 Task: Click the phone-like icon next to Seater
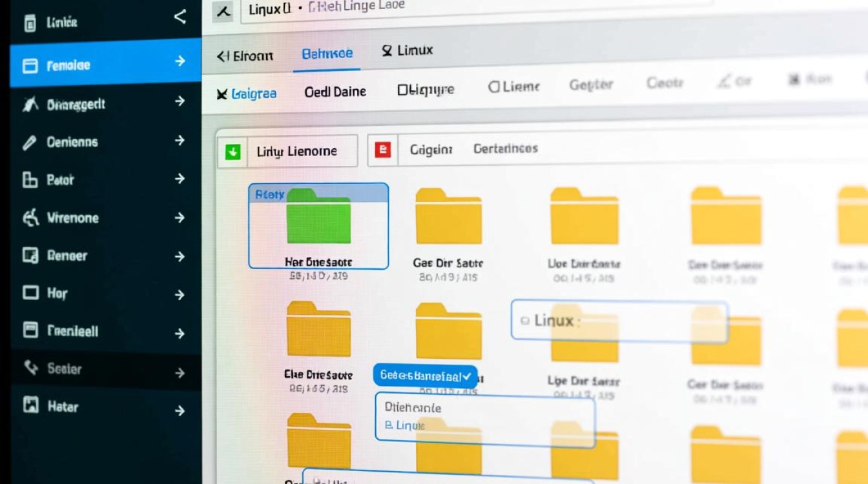coord(30,368)
